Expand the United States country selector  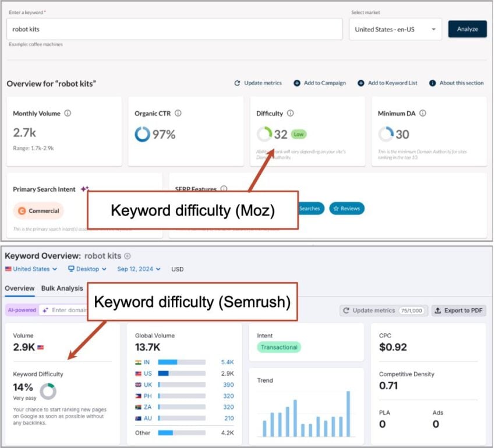coord(31,269)
